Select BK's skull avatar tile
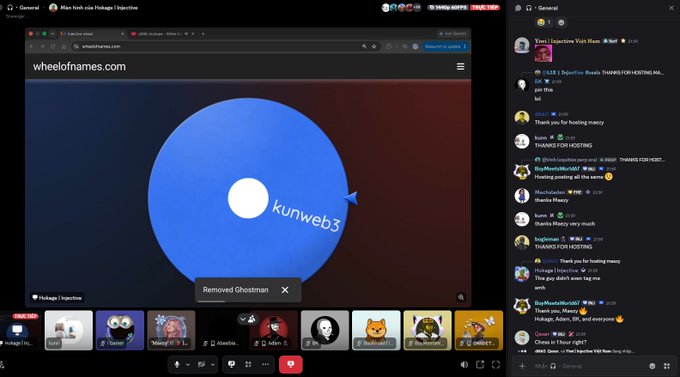 coord(325,330)
